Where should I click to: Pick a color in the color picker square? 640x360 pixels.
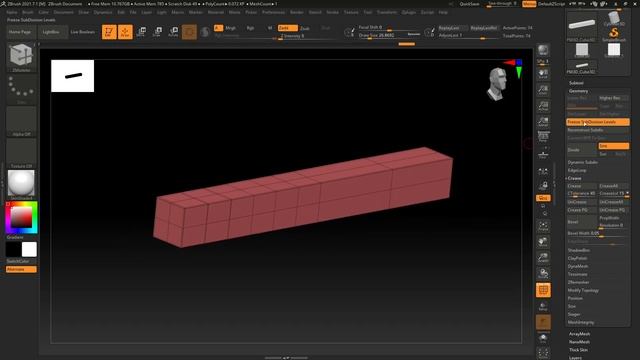coord(21,217)
